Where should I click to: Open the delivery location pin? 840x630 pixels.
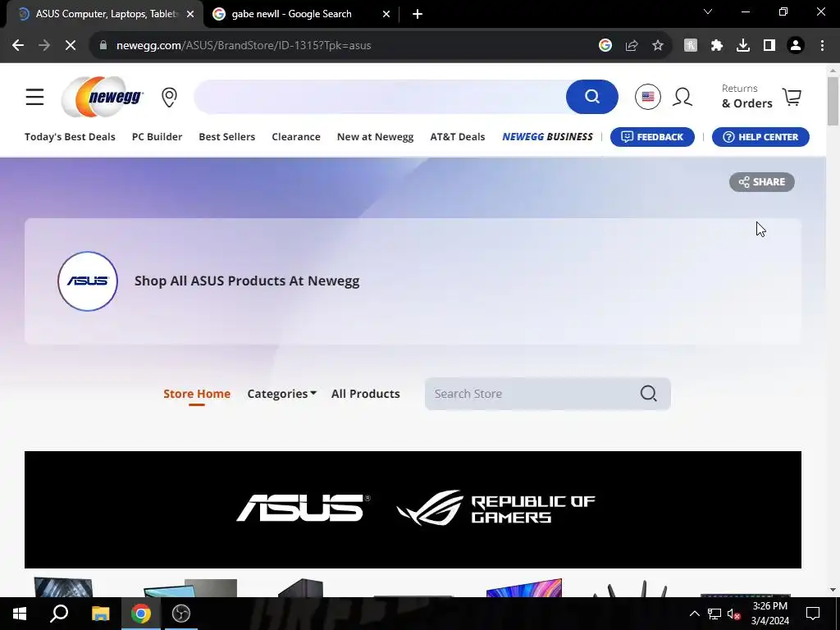(x=169, y=97)
